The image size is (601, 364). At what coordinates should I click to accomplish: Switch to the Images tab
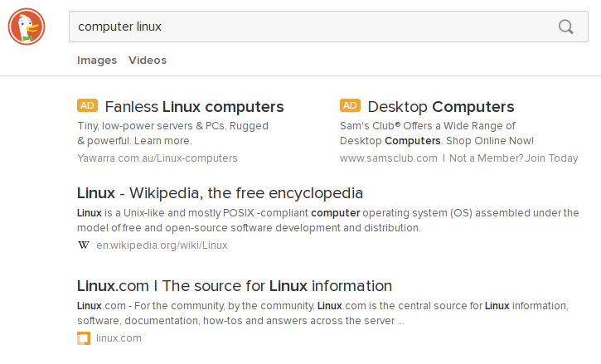97,61
